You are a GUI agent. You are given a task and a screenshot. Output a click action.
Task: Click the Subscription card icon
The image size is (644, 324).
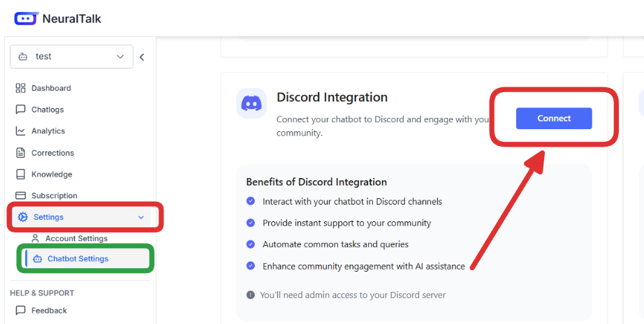pos(20,196)
